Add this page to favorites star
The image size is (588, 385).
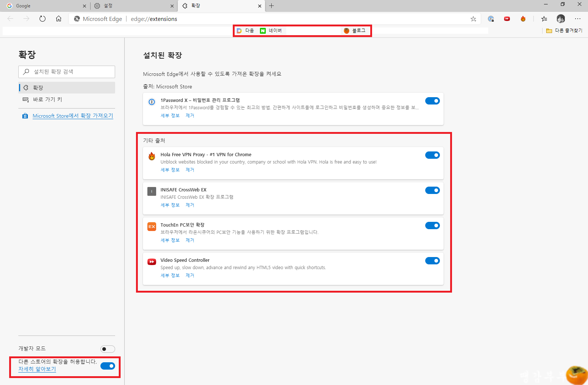click(x=473, y=19)
